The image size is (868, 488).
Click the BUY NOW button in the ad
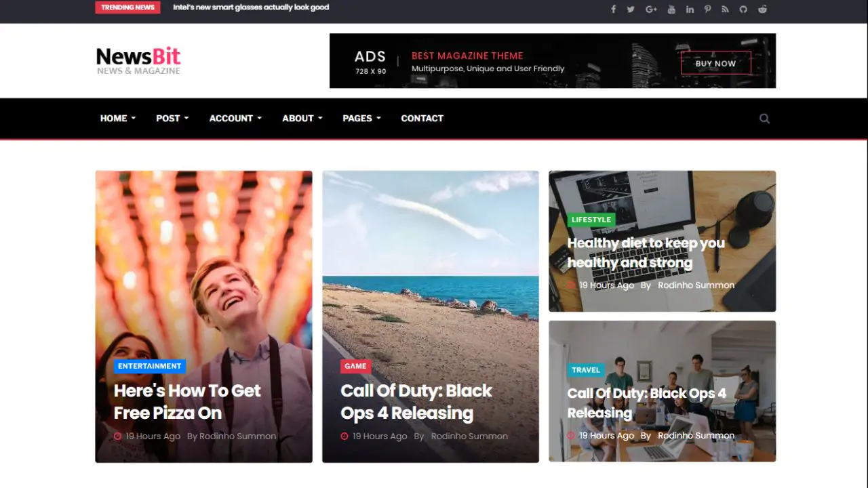click(715, 62)
